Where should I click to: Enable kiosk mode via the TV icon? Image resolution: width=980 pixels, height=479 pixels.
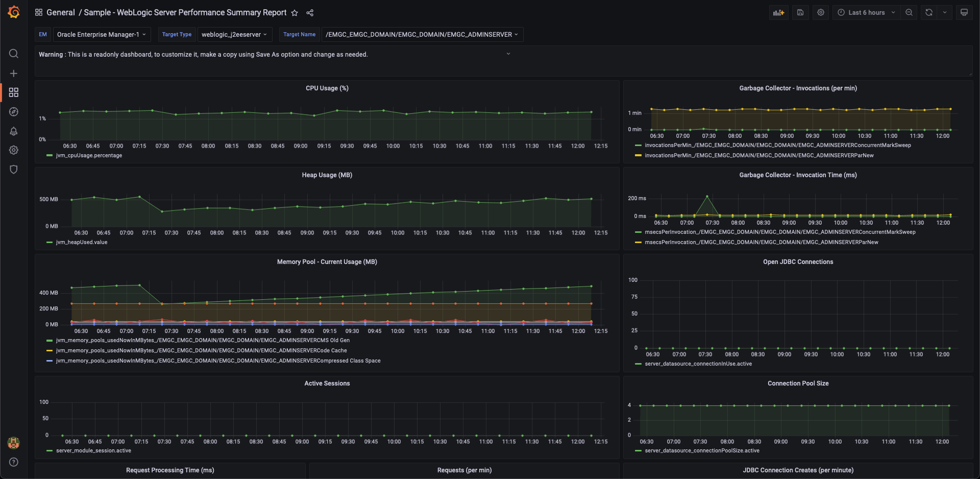coord(964,12)
